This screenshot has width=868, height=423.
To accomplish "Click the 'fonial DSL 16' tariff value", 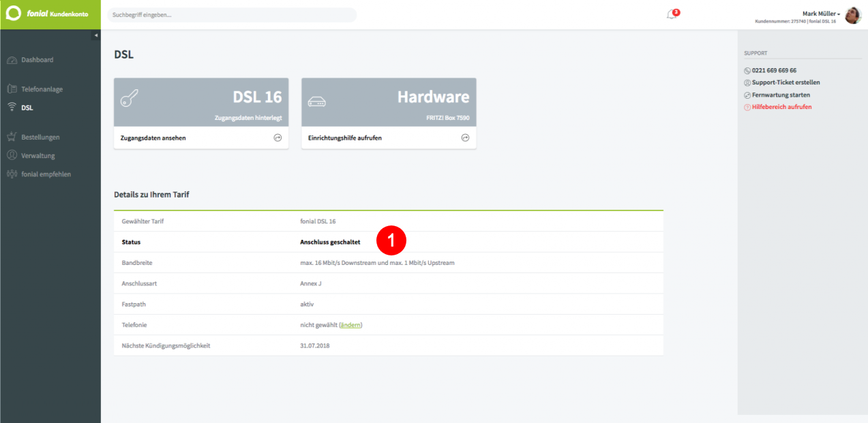I will click(x=318, y=221).
